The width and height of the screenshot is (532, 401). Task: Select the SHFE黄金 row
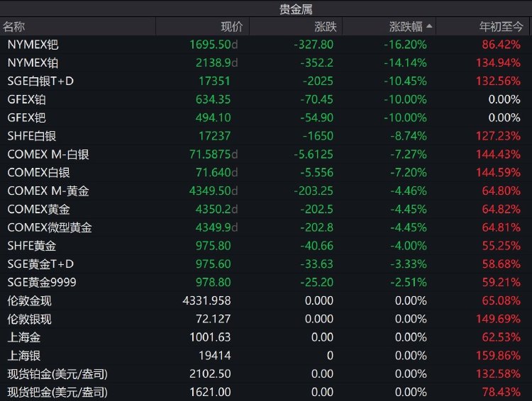pos(31,246)
